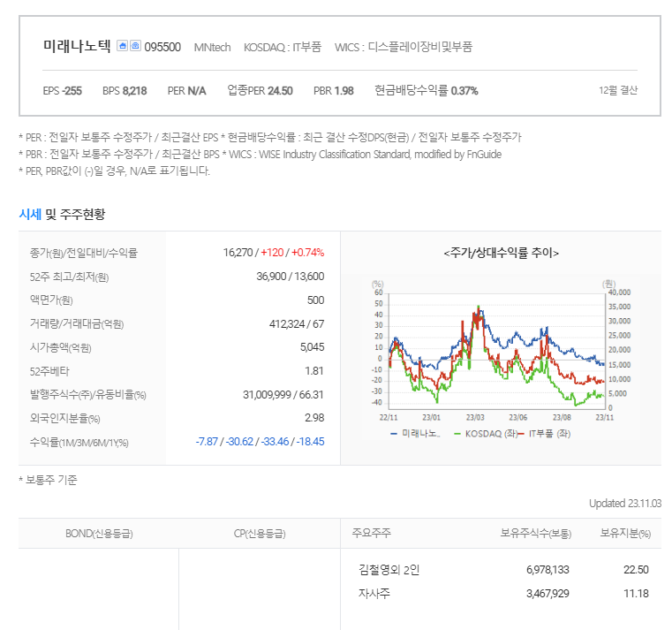Click the Updated 23.11.03 text
This screenshot has width=672, height=630.
point(625,503)
